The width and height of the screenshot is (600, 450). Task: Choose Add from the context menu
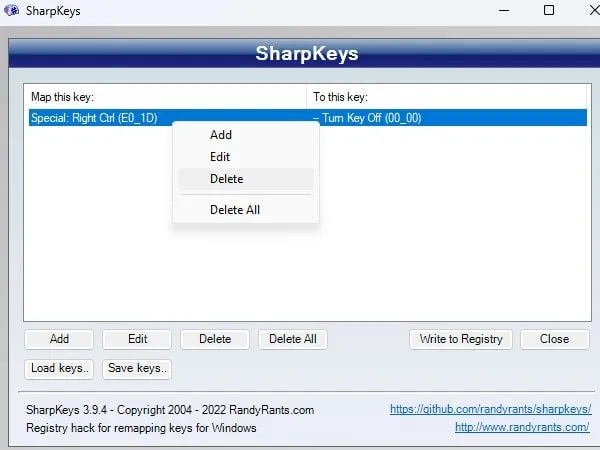(246, 135)
